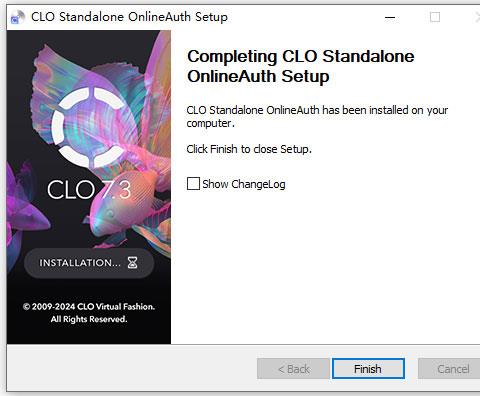The image size is (480, 396).
Task: Click the disabled Back button
Action: 293,369
